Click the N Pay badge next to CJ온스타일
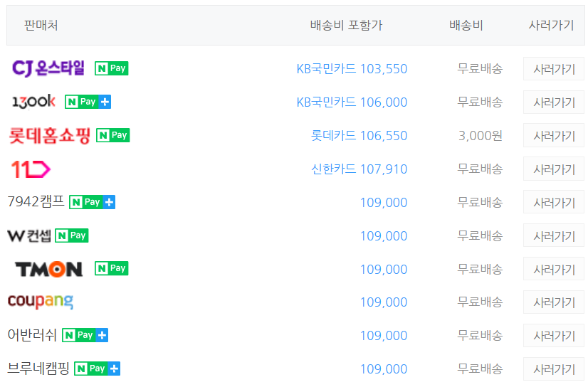Image resolution: width=588 pixels, height=392 pixels. coord(111,68)
